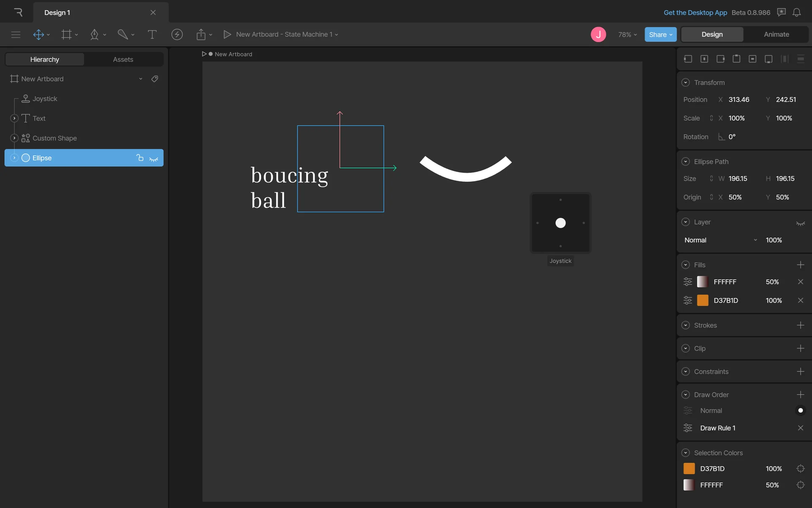
Task: Open the hamburger main menu
Action: [16, 34]
